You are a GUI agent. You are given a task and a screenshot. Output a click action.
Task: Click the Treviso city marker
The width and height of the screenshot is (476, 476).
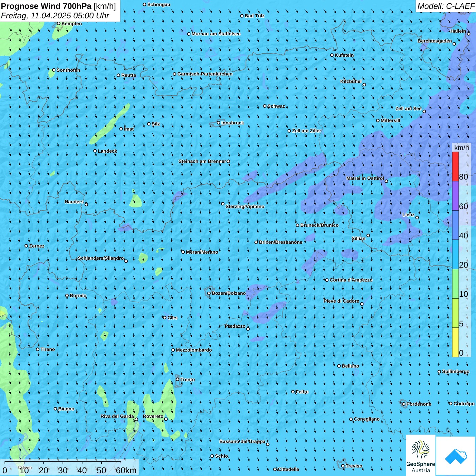click(343, 466)
